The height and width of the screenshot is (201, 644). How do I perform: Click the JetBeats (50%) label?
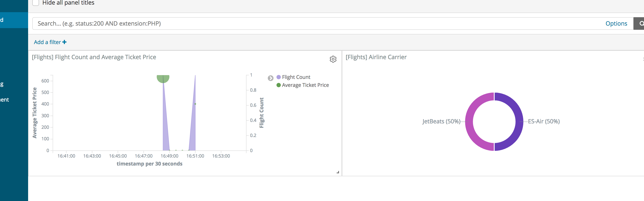click(441, 121)
